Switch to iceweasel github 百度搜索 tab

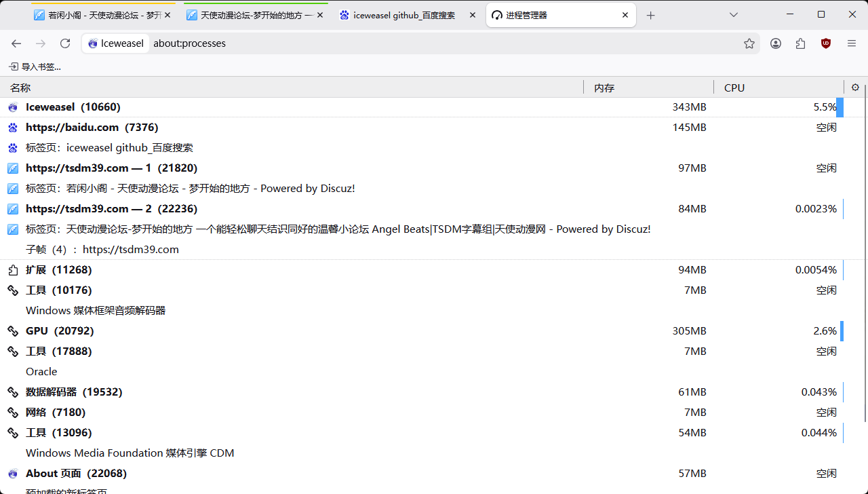pos(403,15)
